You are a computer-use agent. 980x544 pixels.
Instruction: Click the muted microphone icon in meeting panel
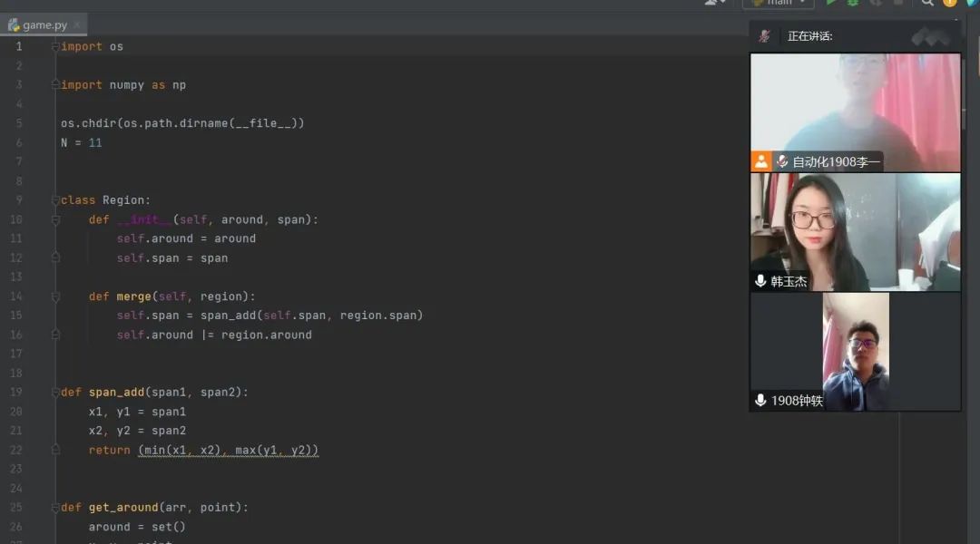(x=765, y=36)
